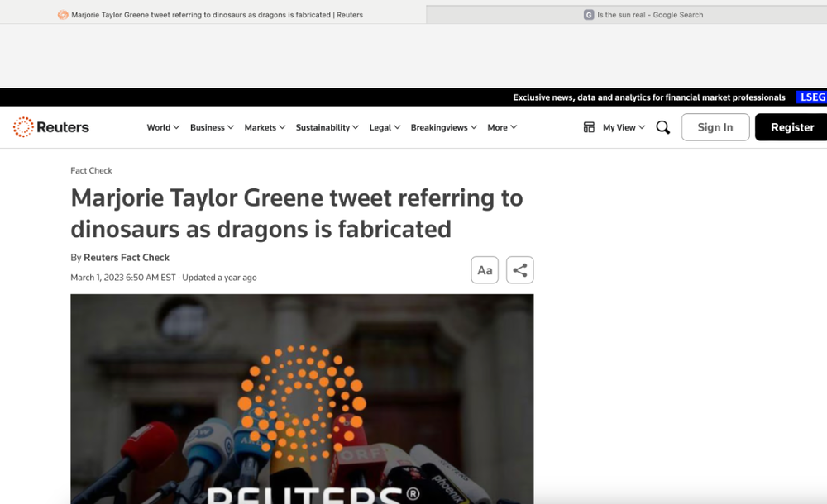Open the Sustainability navigation menu
This screenshot has width=827, height=504.
click(x=327, y=127)
